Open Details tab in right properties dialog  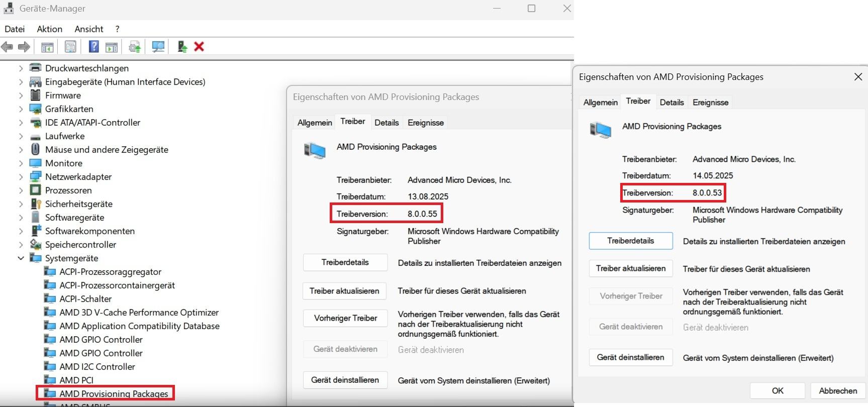coord(671,103)
